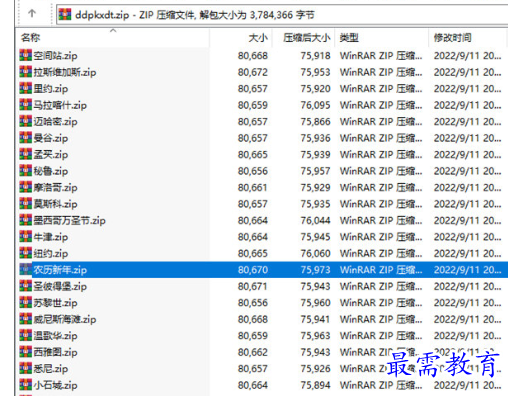Click the icon of 空间站.zip
The width and height of the screenshot is (508, 396).
(26, 55)
